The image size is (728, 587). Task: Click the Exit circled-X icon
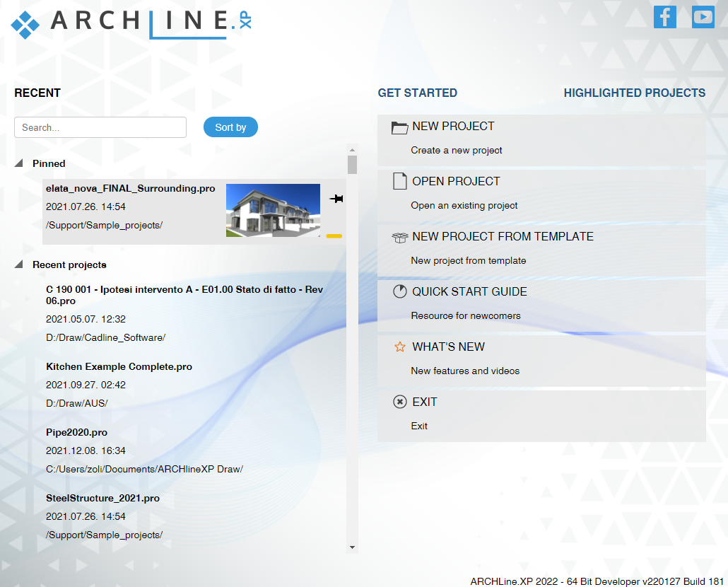400,402
